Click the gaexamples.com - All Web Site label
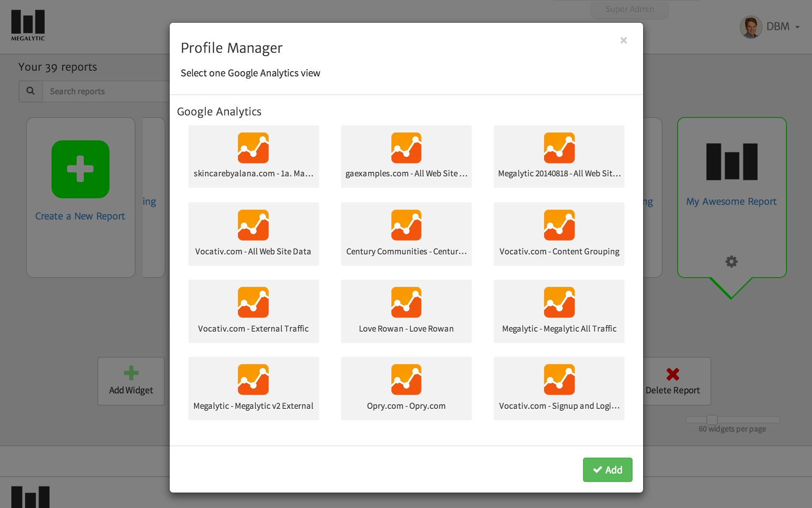The image size is (812, 508). pos(406,174)
